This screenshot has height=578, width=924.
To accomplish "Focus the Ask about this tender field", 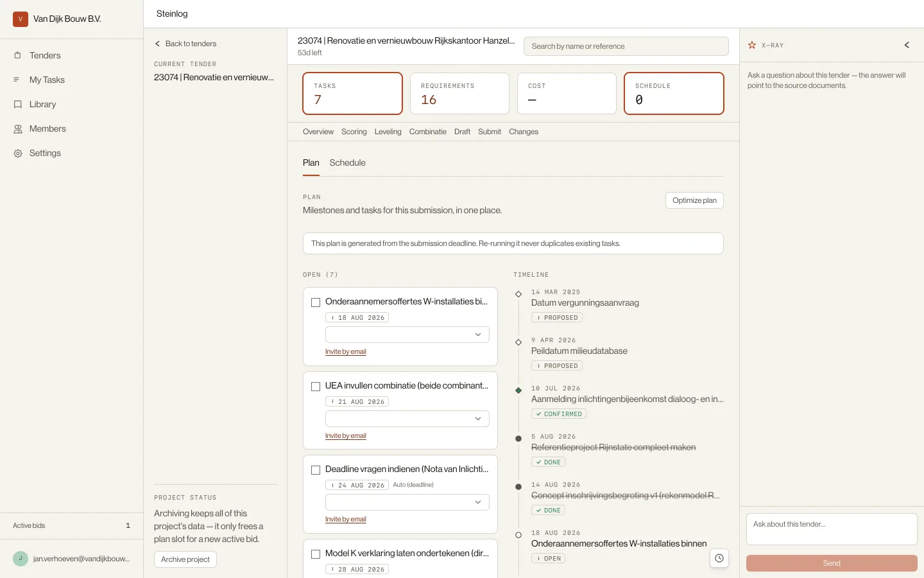I will point(832,529).
